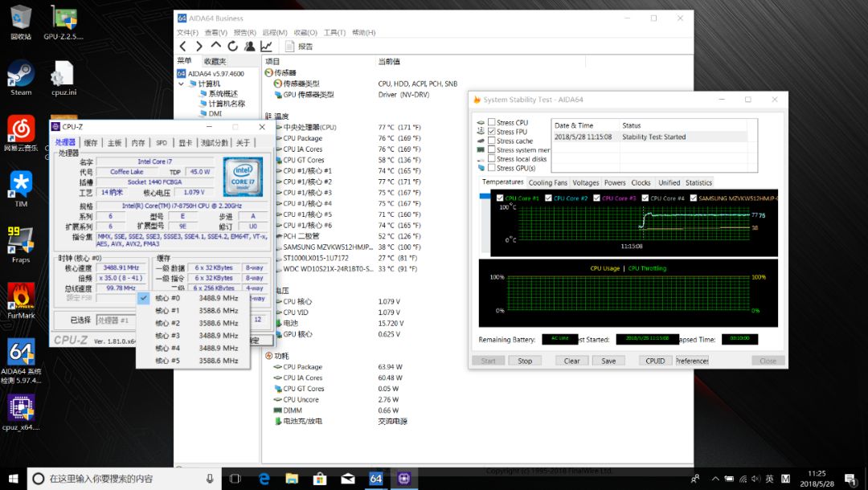
Task: Uncheck the Stress FPU checkbox
Action: [x=491, y=132]
